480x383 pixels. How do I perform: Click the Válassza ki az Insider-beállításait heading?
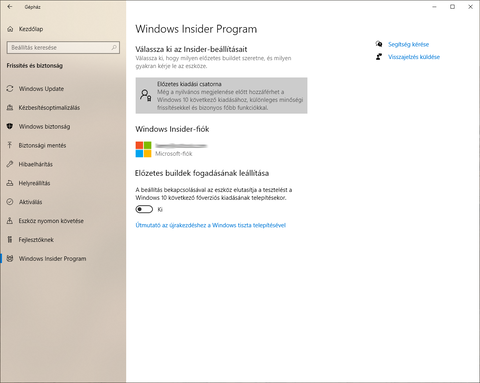point(191,49)
